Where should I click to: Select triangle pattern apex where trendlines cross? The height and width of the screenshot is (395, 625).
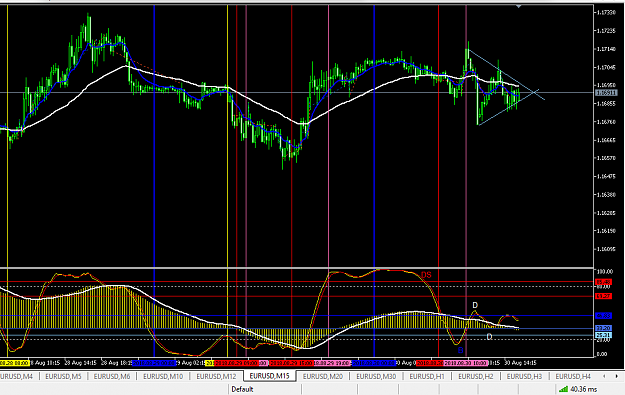[534, 93]
